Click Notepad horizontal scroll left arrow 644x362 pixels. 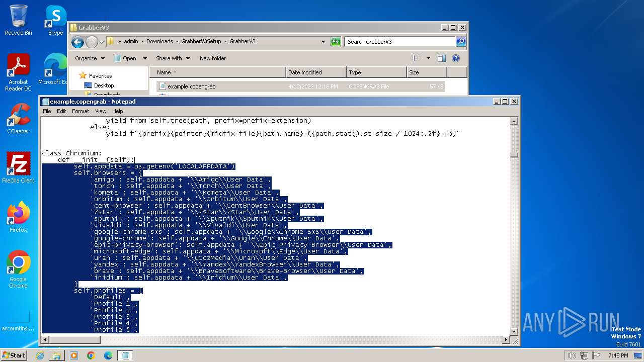coord(45,340)
